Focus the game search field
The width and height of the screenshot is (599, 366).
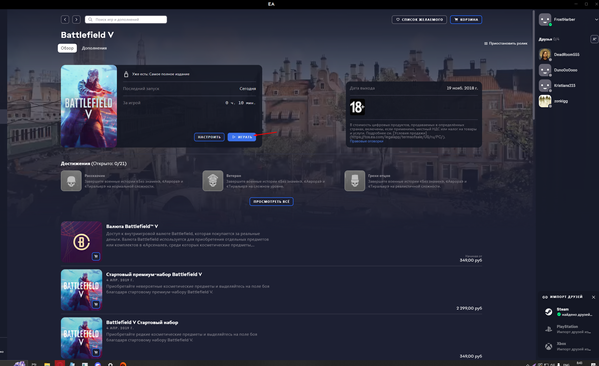tap(126, 19)
